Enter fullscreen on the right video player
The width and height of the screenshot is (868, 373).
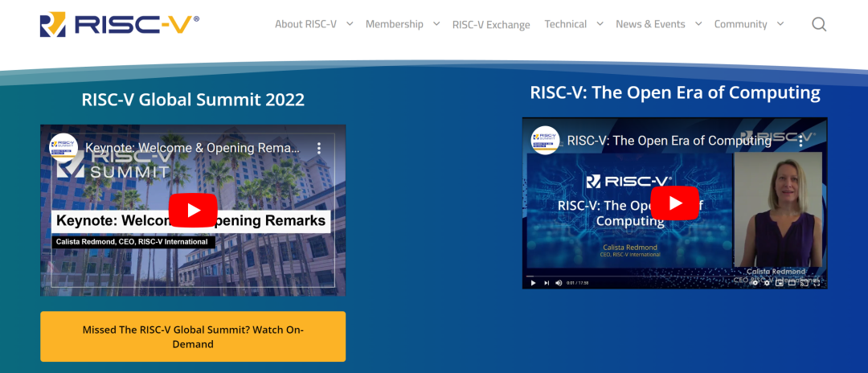(817, 283)
